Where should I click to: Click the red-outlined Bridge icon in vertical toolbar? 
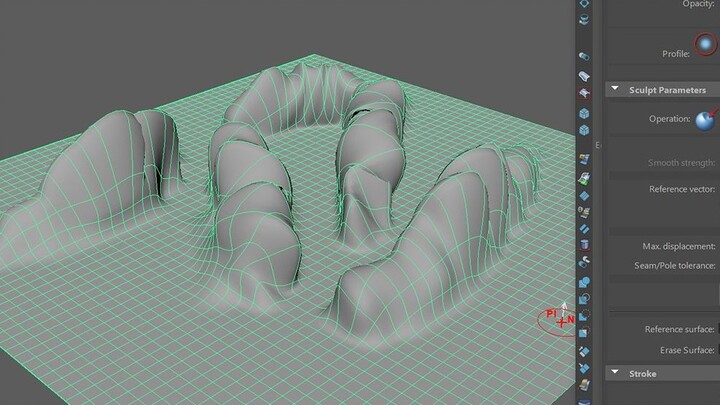(585, 93)
